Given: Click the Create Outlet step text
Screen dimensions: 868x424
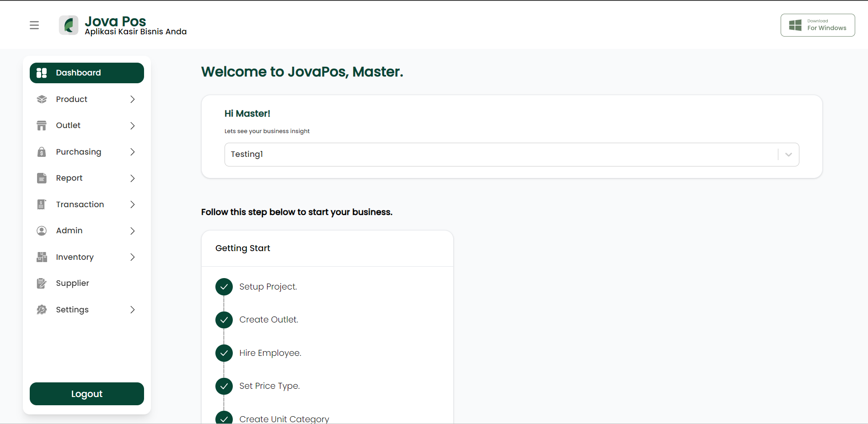Looking at the screenshot, I should (269, 320).
